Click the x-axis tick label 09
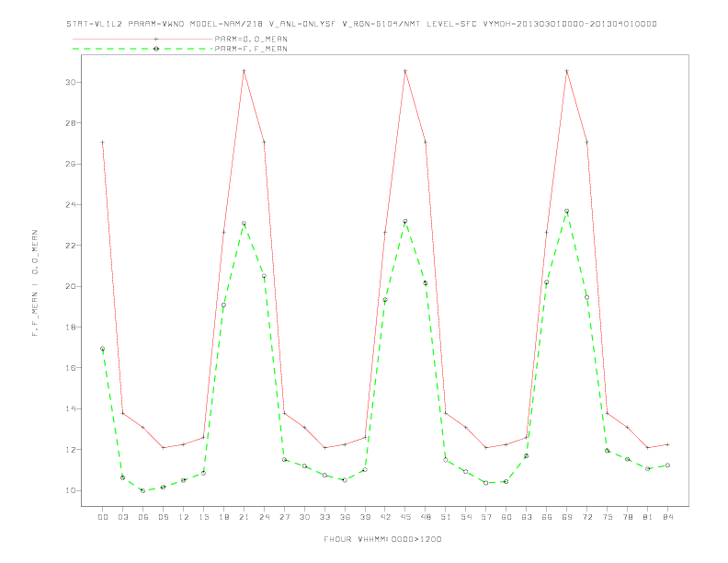 pos(163,517)
